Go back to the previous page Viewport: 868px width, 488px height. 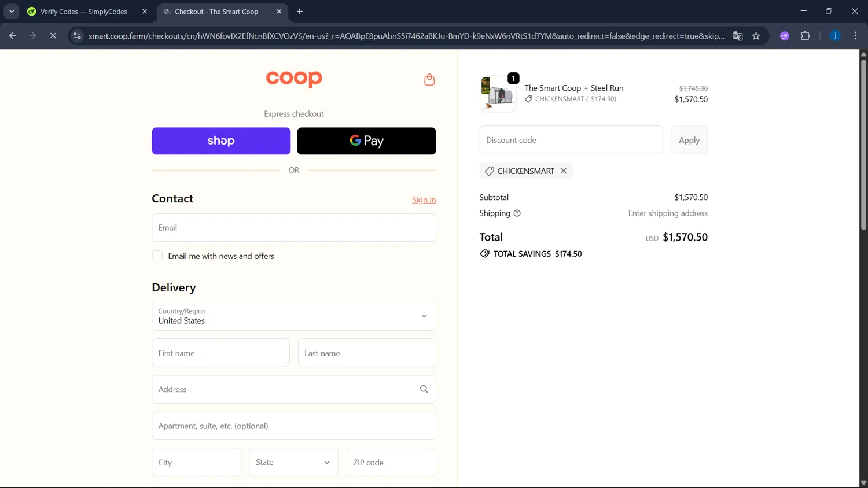click(x=12, y=36)
